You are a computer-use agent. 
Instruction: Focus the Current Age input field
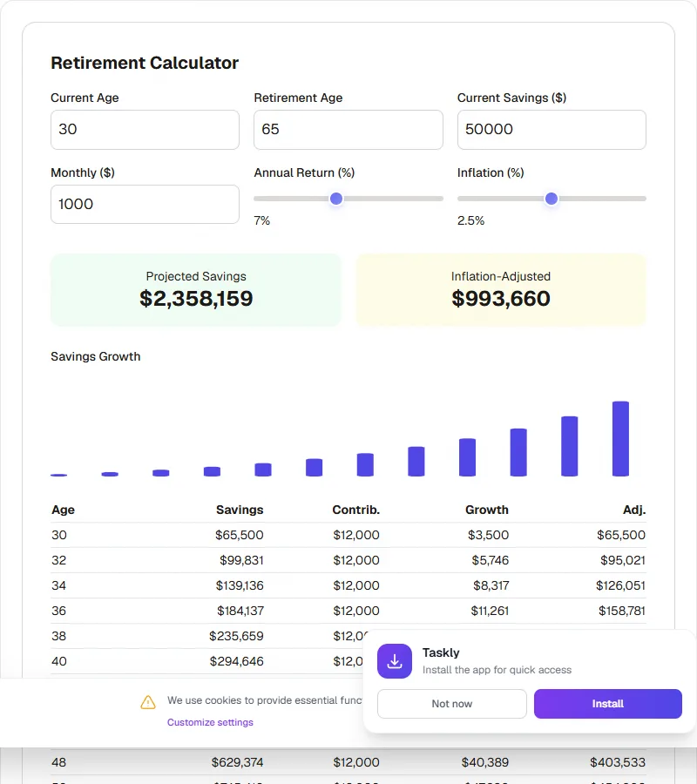point(145,130)
